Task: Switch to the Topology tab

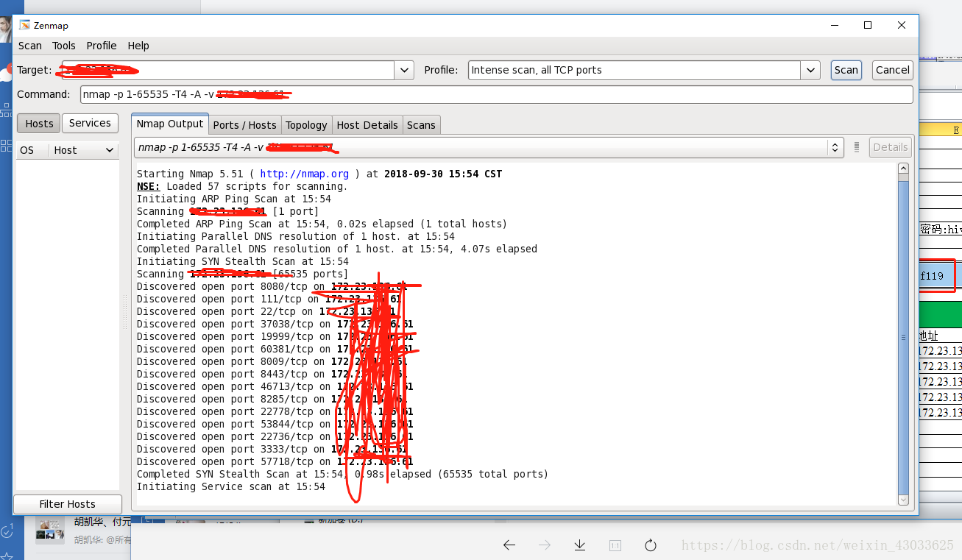Action: tap(306, 124)
